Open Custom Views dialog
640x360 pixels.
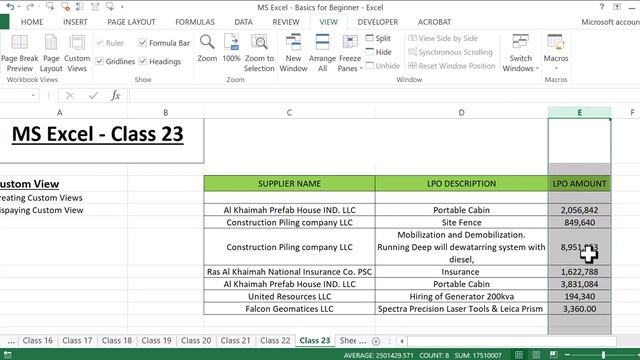point(77,53)
